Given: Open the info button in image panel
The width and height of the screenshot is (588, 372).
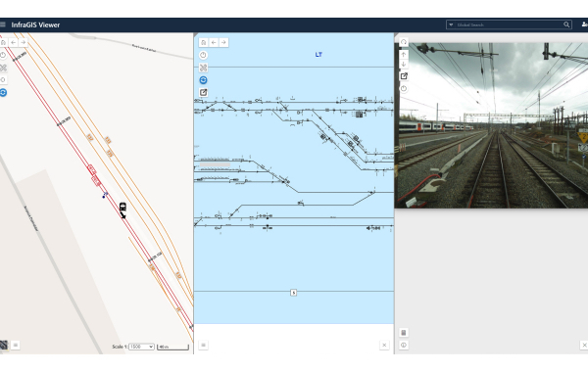Looking at the screenshot, I should [404, 345].
